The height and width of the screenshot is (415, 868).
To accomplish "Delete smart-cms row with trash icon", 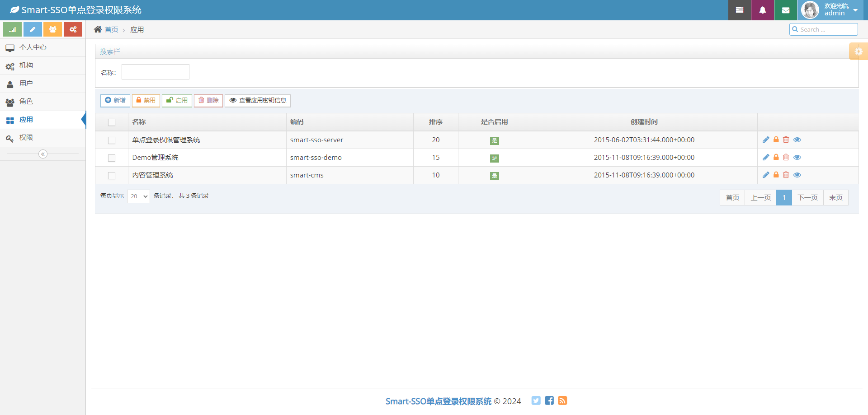I will click(x=786, y=175).
